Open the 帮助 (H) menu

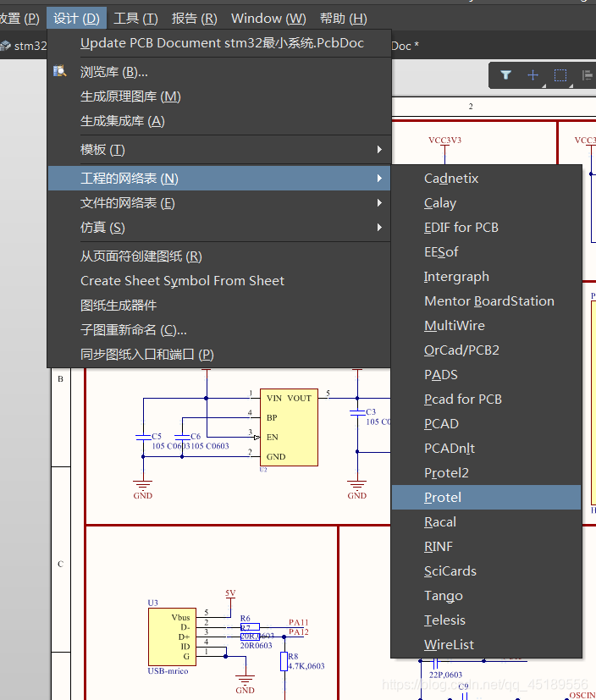coord(344,19)
